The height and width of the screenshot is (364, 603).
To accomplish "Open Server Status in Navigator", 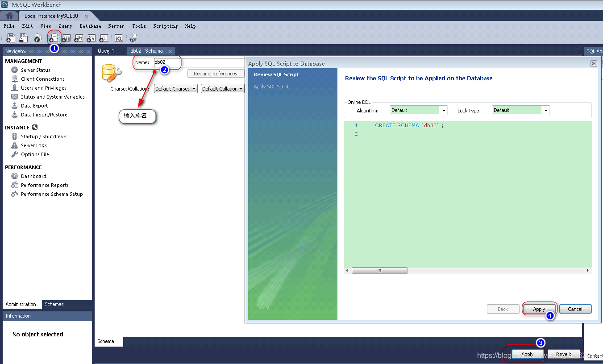I will point(35,70).
